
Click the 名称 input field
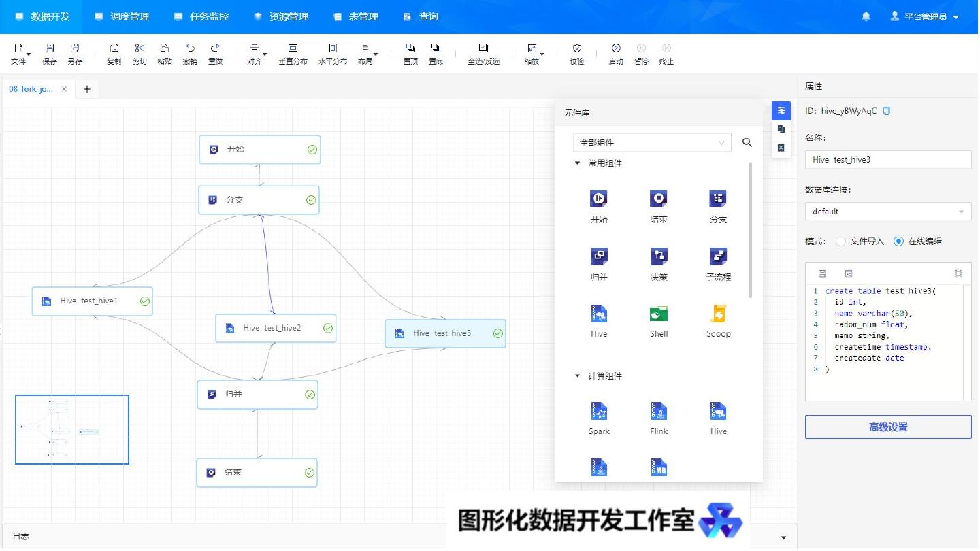(x=887, y=160)
